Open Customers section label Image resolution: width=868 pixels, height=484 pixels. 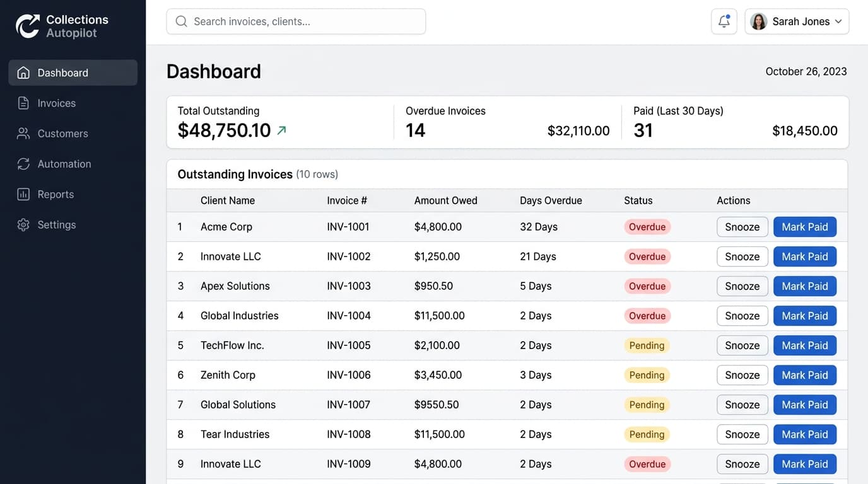coord(62,134)
